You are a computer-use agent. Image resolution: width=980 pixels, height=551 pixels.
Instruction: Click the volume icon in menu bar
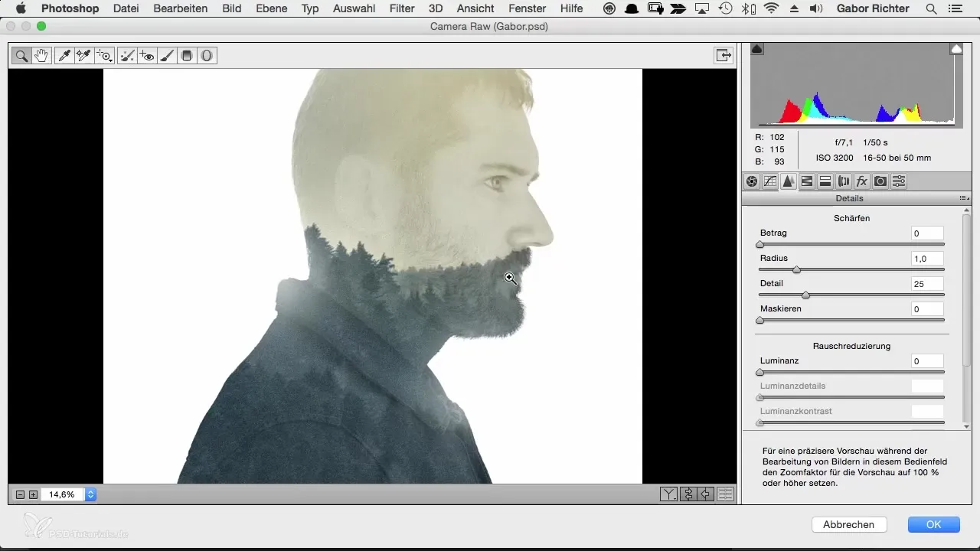pos(816,9)
